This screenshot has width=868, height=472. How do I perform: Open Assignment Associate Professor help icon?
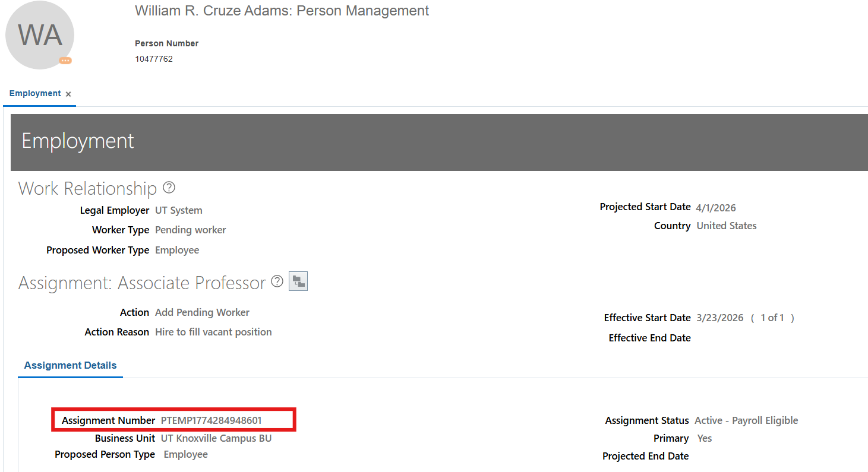pos(277,281)
